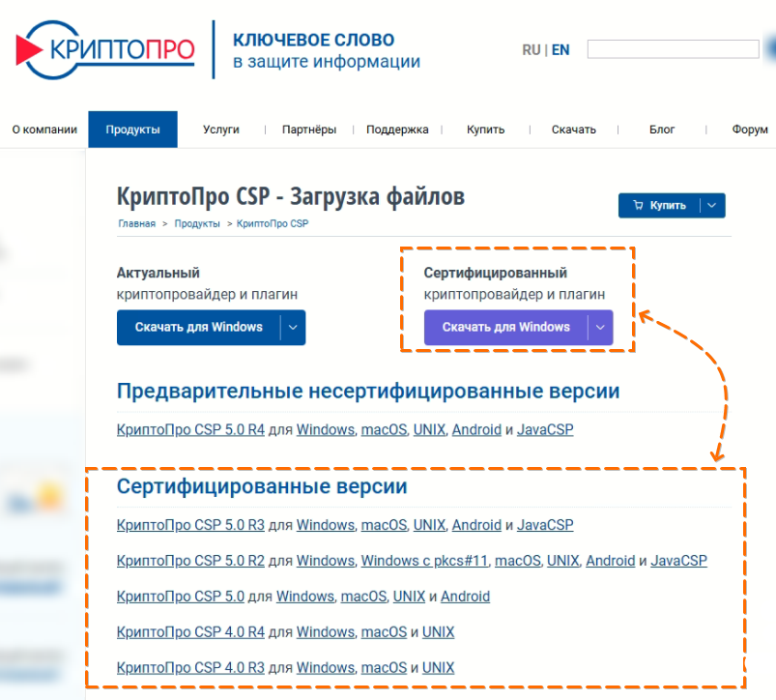
Task: Select UNIX for КриптоПро CSP 4.0 R4
Action: (x=439, y=631)
